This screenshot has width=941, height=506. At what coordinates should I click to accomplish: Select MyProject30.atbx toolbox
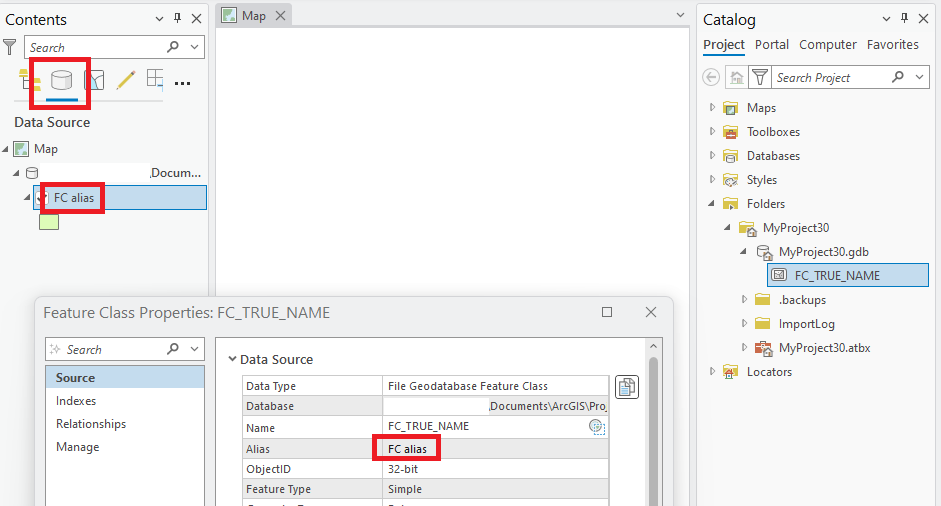[824, 348]
